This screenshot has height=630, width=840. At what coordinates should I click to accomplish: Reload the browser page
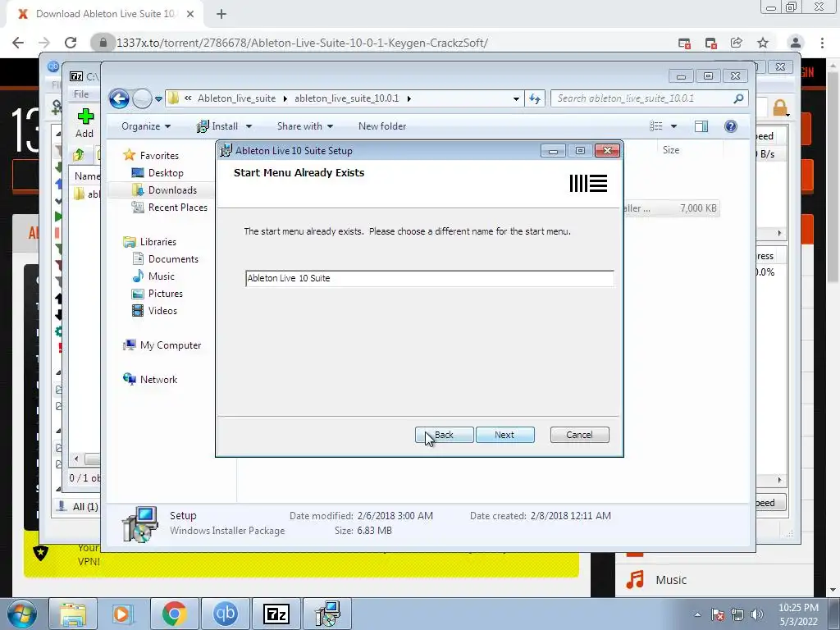click(x=71, y=43)
